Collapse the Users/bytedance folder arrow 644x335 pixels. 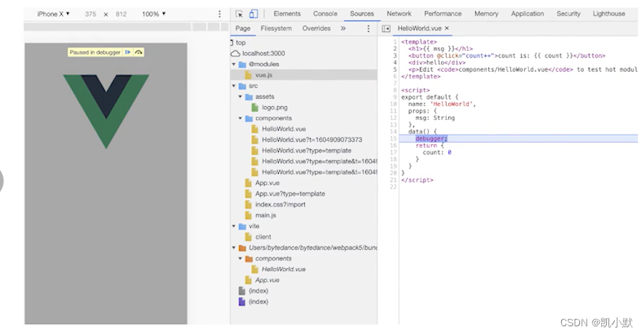234,248
